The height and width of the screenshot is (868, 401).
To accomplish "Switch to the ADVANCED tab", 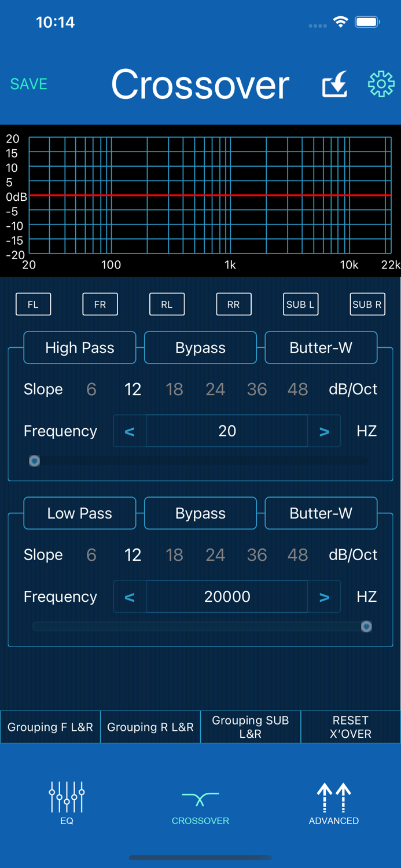I will coord(334,803).
